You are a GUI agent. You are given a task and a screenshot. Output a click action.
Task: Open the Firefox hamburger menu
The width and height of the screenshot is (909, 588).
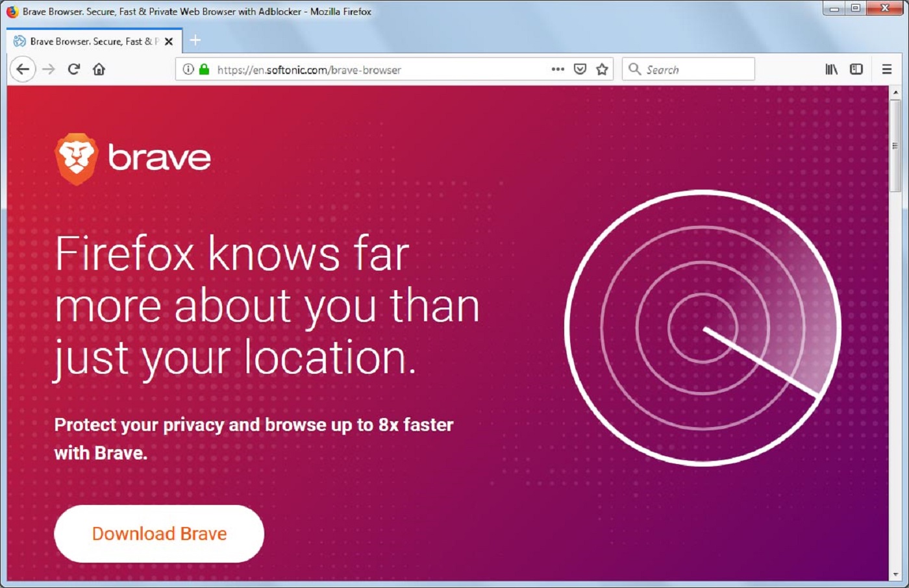[886, 69]
